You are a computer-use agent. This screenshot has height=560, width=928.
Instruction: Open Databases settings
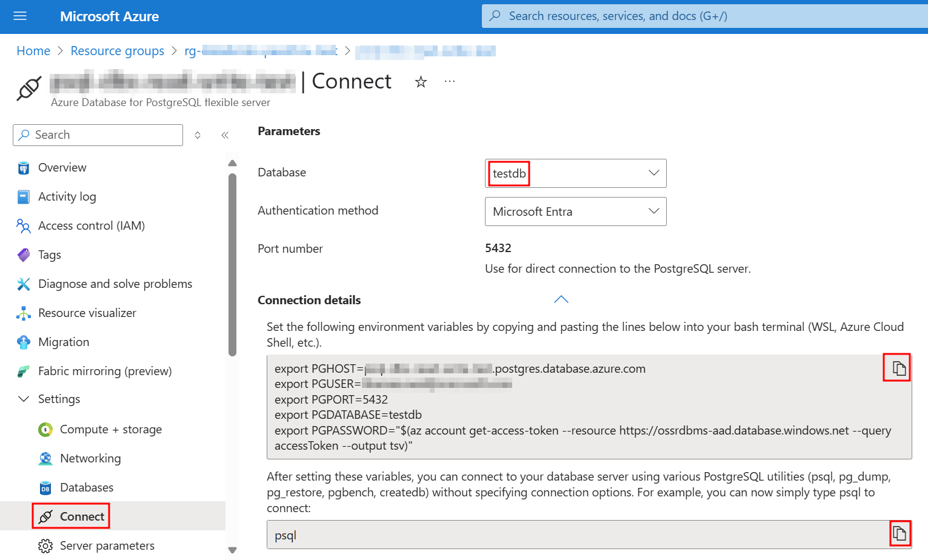(x=87, y=487)
